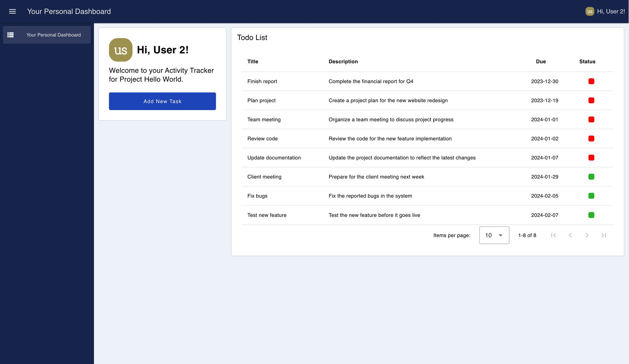The image size is (629, 364).
Task: Open the hamburger navigation menu
Action: click(12, 11)
